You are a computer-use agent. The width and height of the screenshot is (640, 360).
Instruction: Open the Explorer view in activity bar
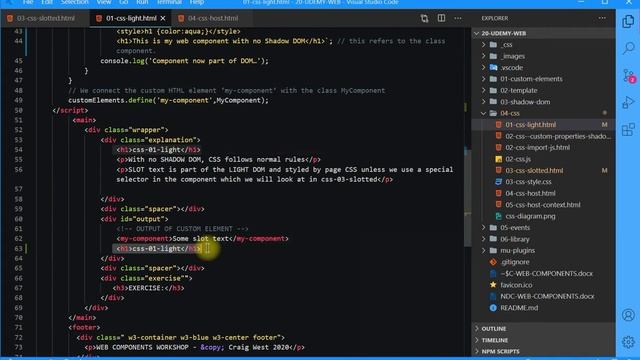628,21
